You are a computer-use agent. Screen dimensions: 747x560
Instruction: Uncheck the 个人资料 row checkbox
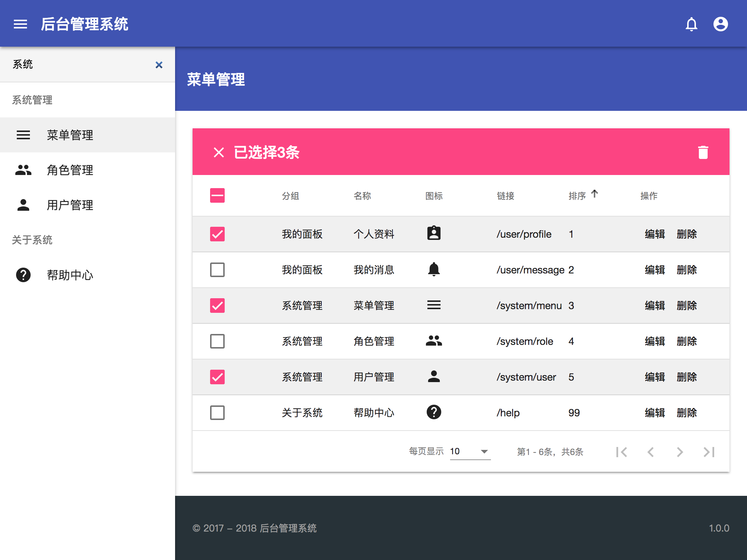(x=217, y=234)
